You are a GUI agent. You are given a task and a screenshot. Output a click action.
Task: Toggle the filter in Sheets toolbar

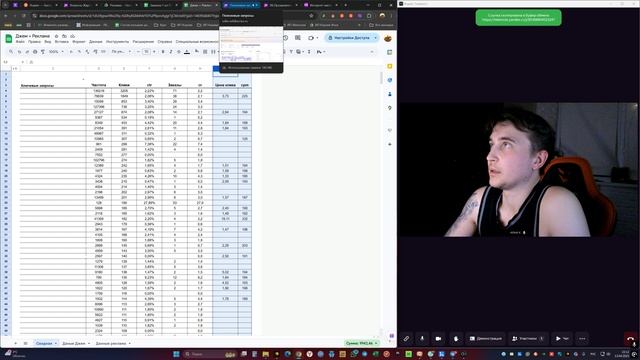pyautogui.click(x=291, y=52)
